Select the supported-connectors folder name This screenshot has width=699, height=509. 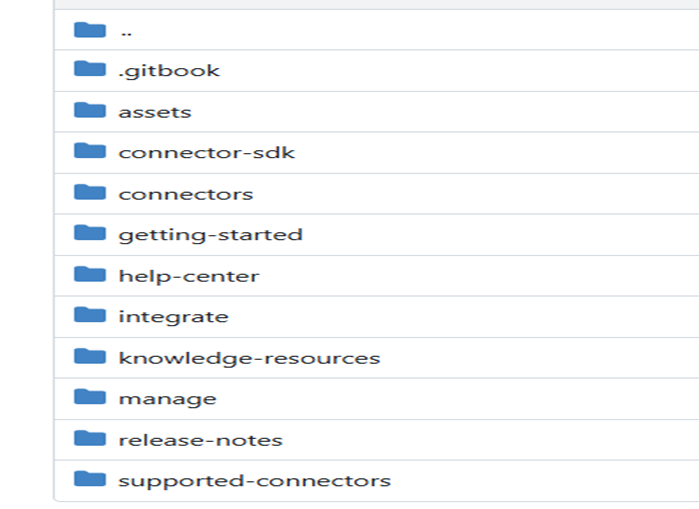[x=254, y=481]
